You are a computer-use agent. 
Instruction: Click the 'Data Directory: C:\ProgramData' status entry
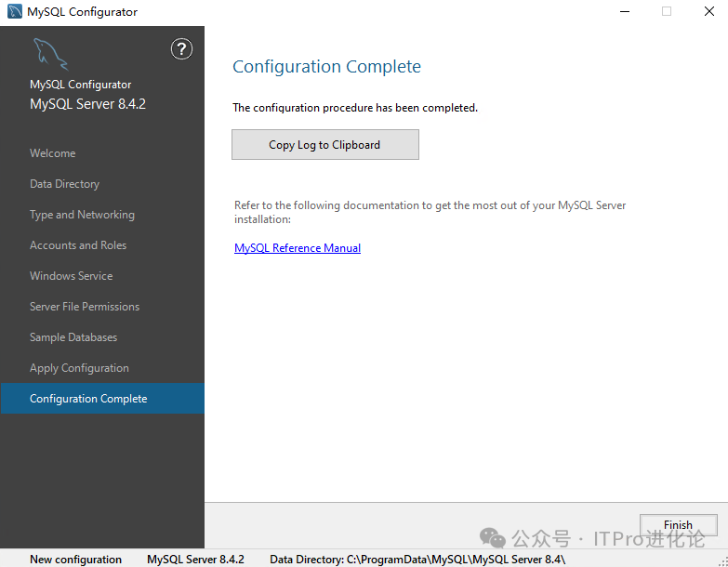click(417, 560)
